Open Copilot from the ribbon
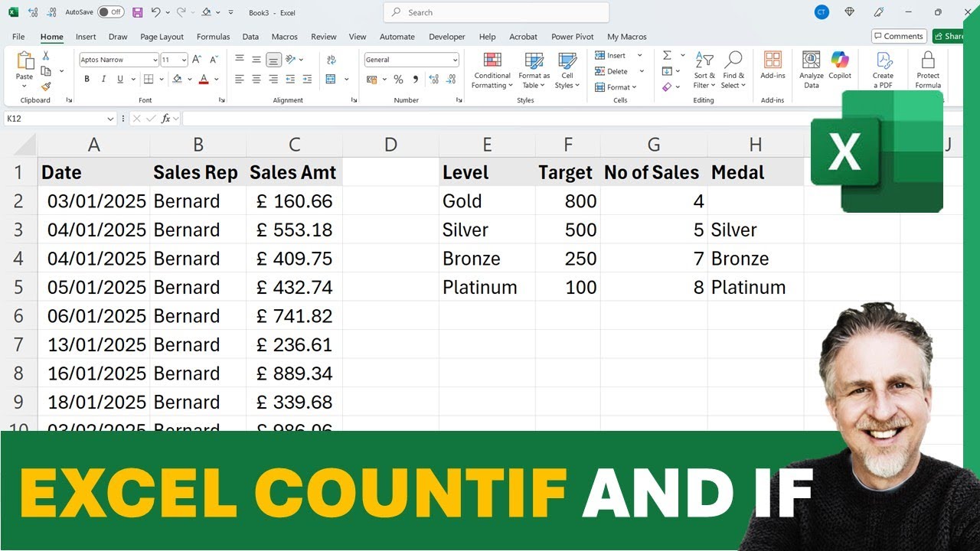 pos(840,66)
